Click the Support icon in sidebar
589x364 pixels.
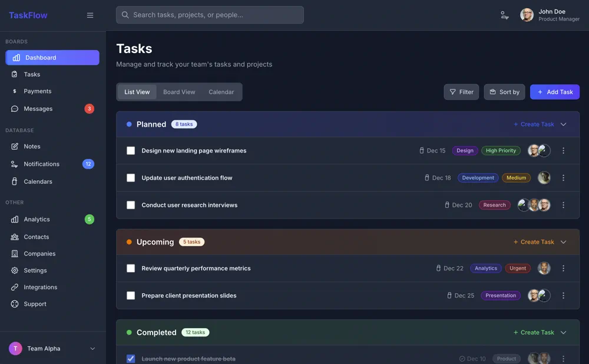pyautogui.click(x=15, y=304)
